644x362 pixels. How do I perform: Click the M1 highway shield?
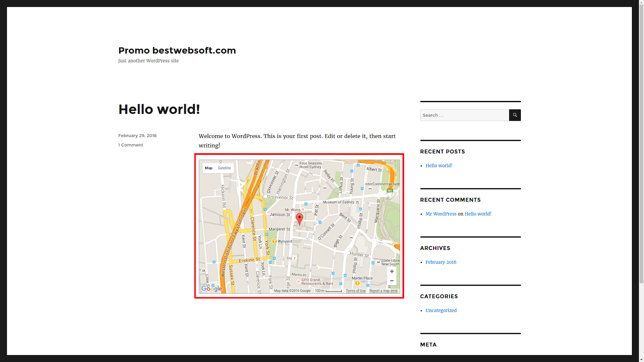(390, 191)
